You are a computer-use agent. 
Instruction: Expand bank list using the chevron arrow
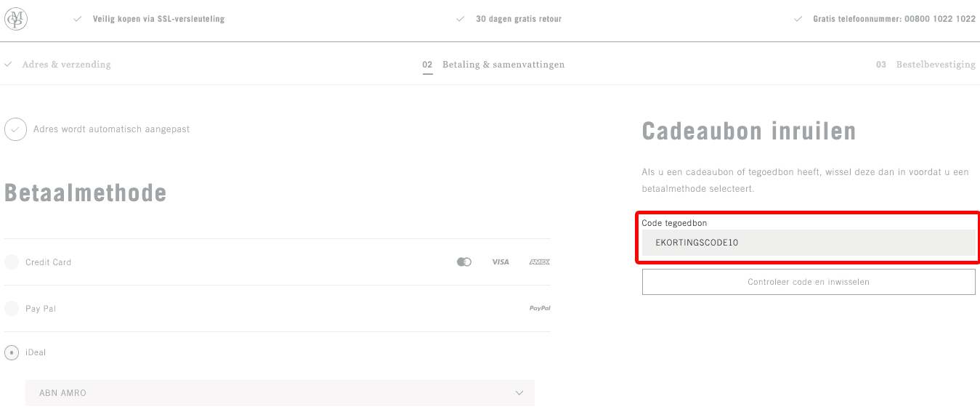pos(519,393)
